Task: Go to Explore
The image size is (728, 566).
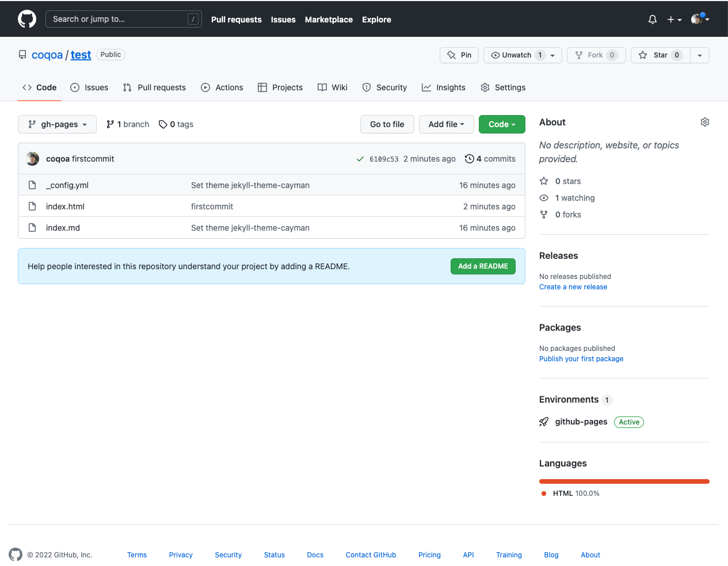Action: coord(376,20)
